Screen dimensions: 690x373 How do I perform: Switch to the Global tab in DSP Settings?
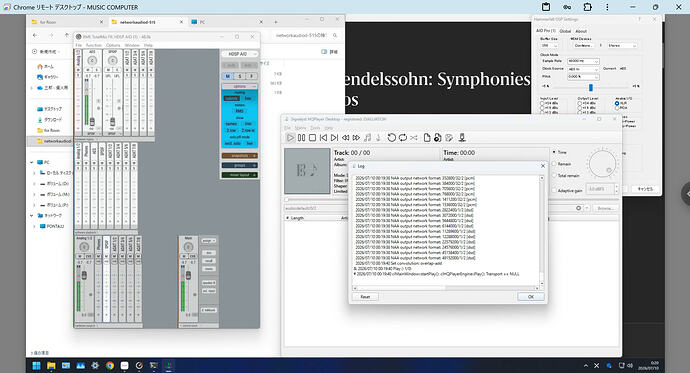point(565,31)
